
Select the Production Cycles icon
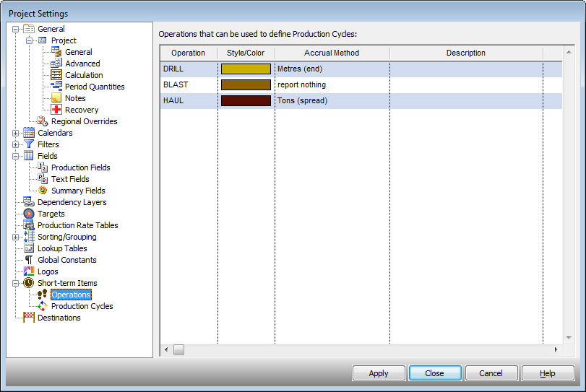[x=43, y=306]
